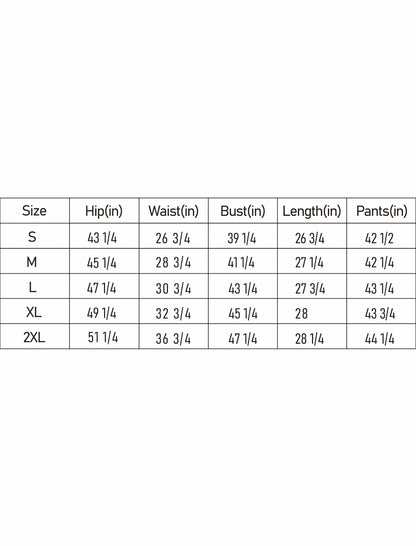Click the Length(in) column header
The height and width of the screenshot is (546, 416).
pos(312,211)
